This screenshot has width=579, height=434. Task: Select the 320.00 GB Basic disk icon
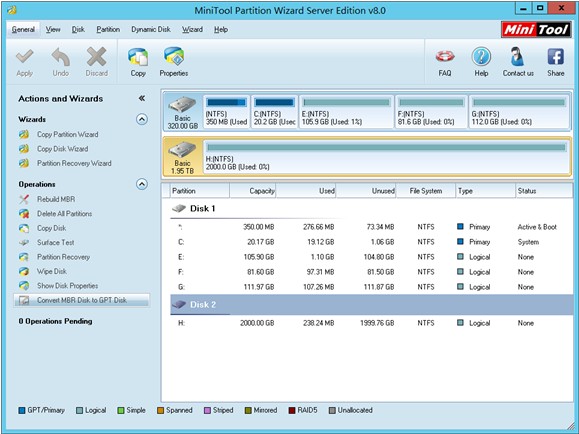pyautogui.click(x=182, y=105)
